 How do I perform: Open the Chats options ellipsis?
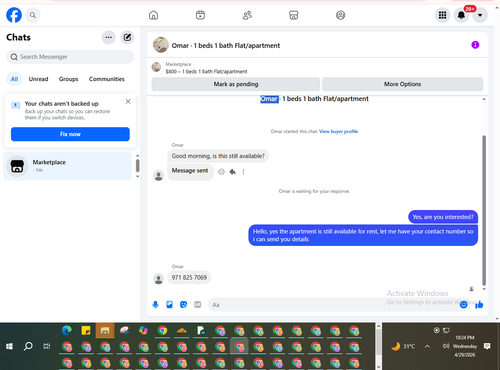click(x=109, y=37)
